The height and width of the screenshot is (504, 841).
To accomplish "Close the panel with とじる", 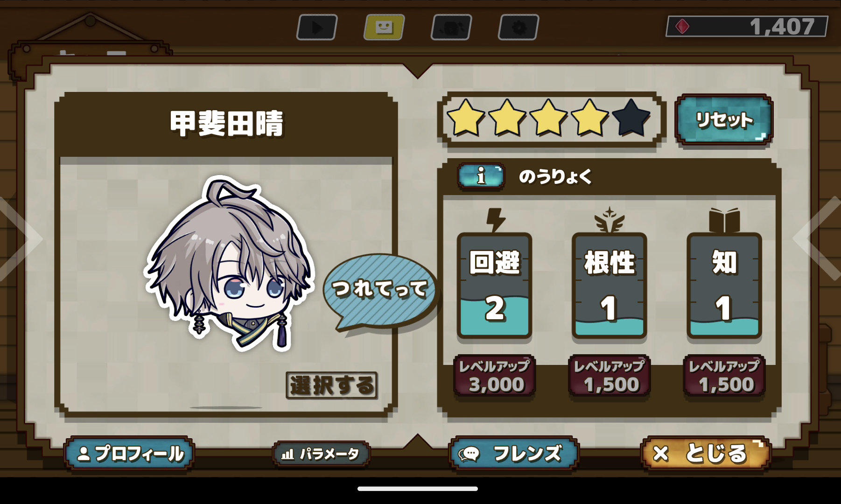I will [x=706, y=454].
